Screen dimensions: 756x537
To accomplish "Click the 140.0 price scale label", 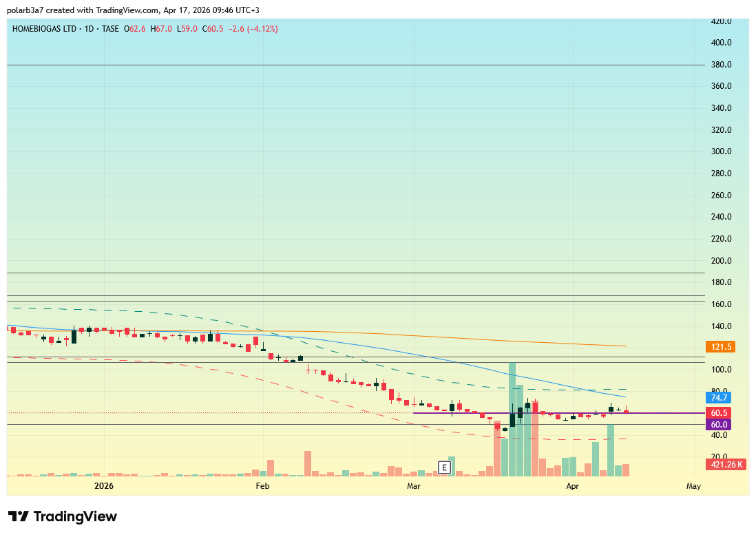I will click(722, 326).
